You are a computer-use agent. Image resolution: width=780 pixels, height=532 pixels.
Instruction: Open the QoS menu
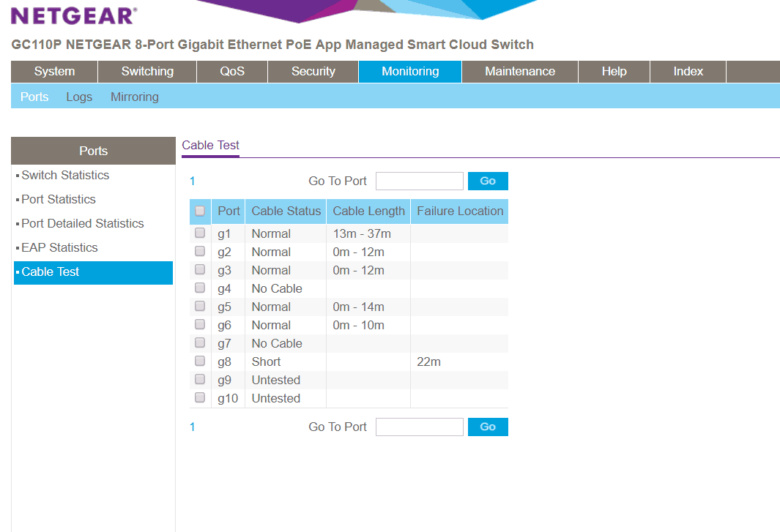click(x=232, y=72)
